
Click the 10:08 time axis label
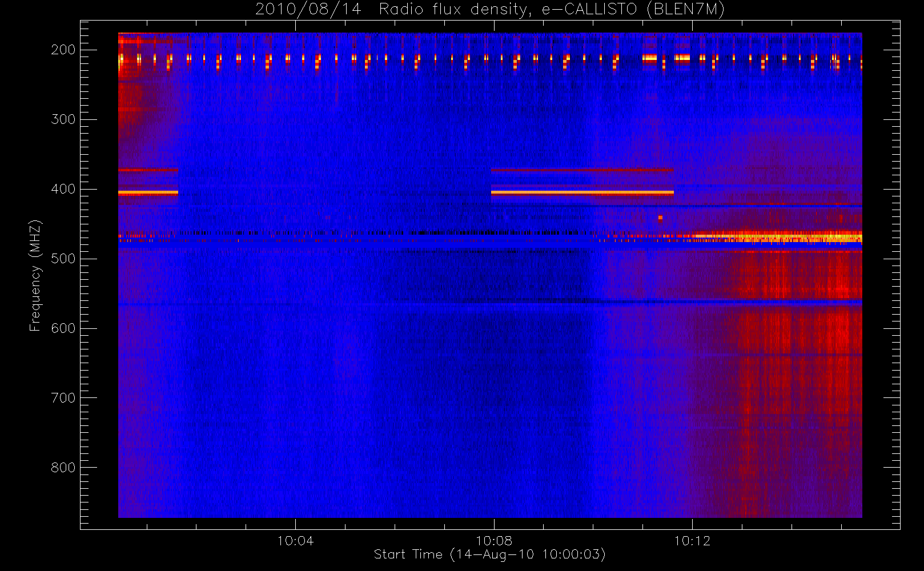tap(494, 541)
